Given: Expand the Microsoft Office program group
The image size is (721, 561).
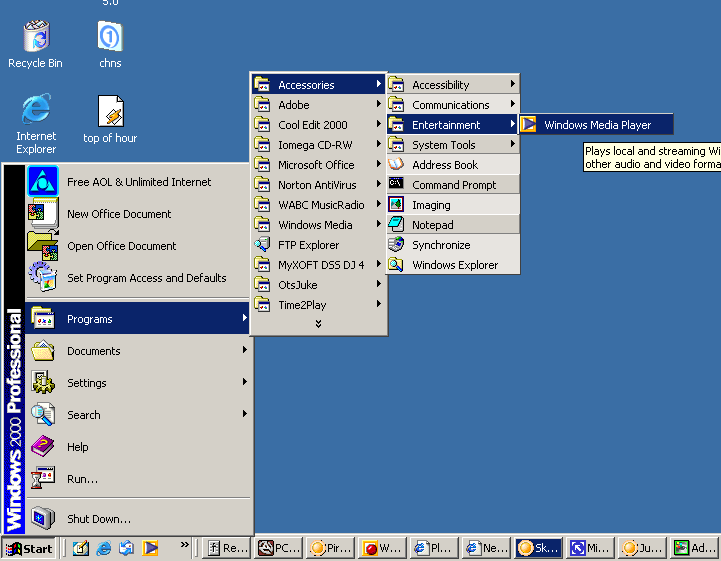Looking at the screenshot, I should [x=316, y=165].
